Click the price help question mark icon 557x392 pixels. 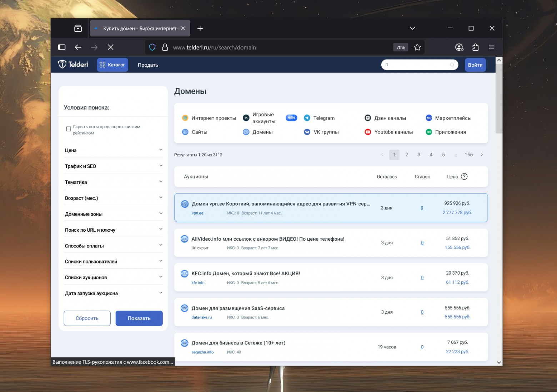464,177
